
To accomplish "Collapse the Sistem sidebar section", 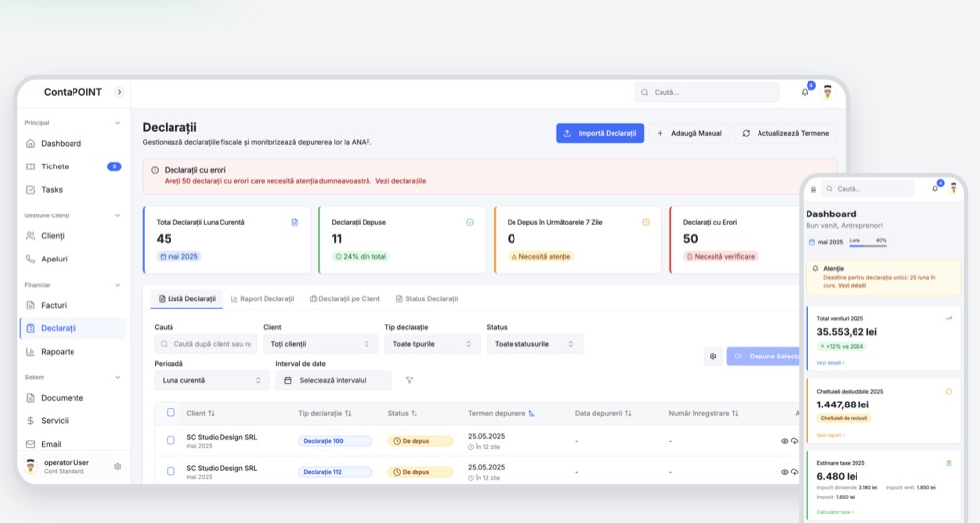I will click(x=117, y=378).
